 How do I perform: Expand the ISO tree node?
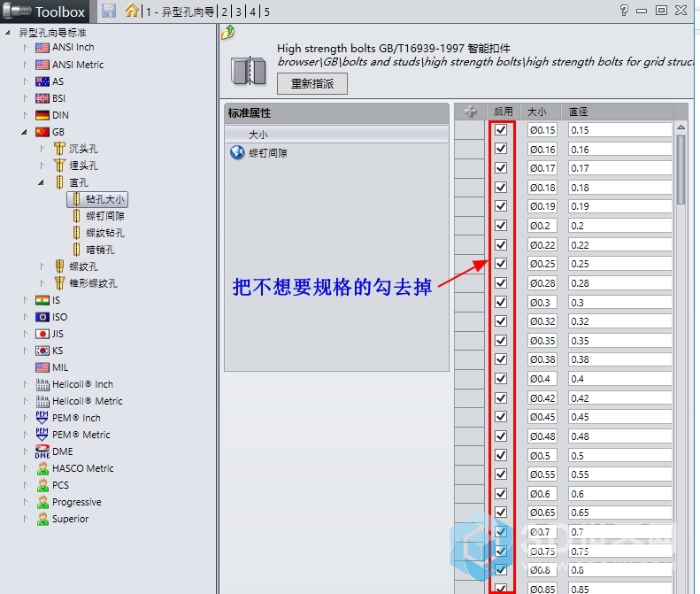26,317
